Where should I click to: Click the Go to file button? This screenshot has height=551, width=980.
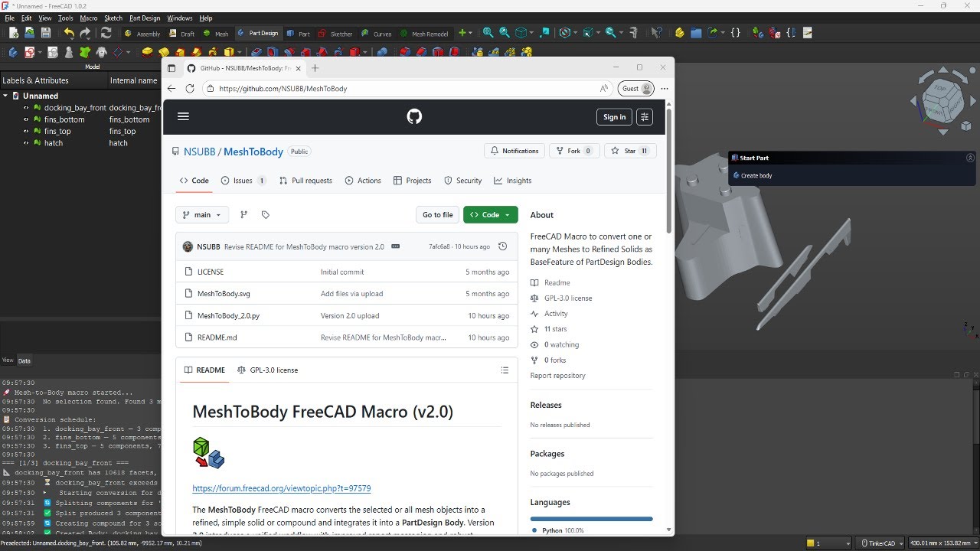click(x=438, y=215)
